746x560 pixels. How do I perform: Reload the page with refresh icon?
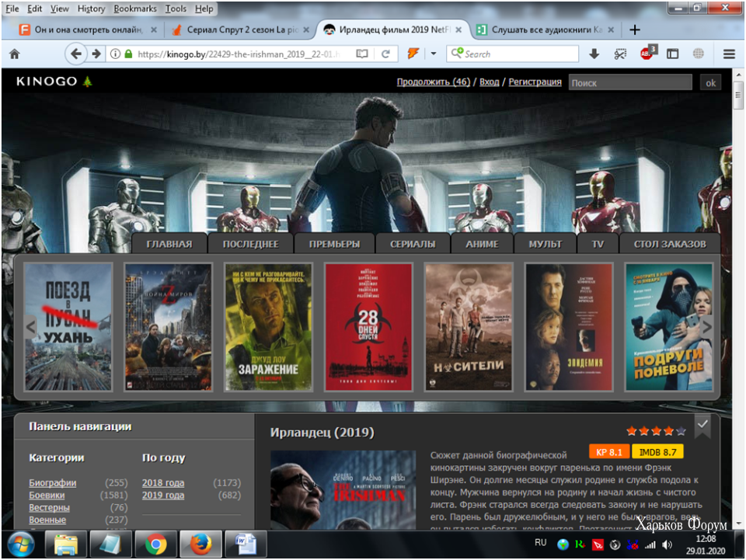point(386,54)
